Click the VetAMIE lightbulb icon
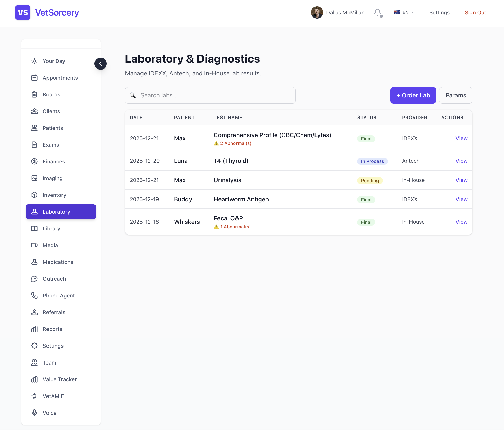Image resolution: width=504 pixels, height=430 pixels. [x=34, y=396]
